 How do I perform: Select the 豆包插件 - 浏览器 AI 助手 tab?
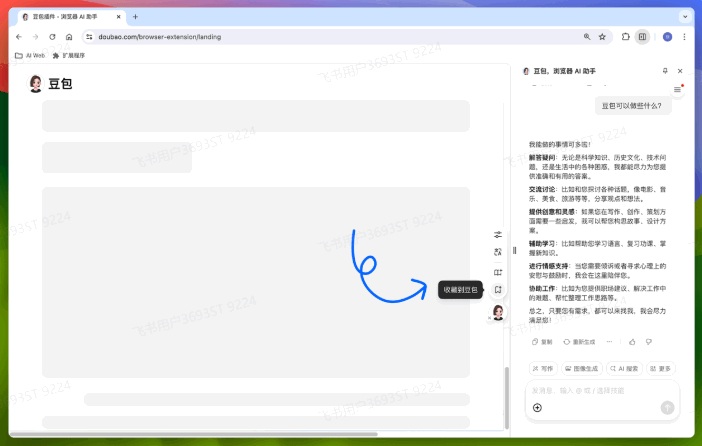click(72, 17)
